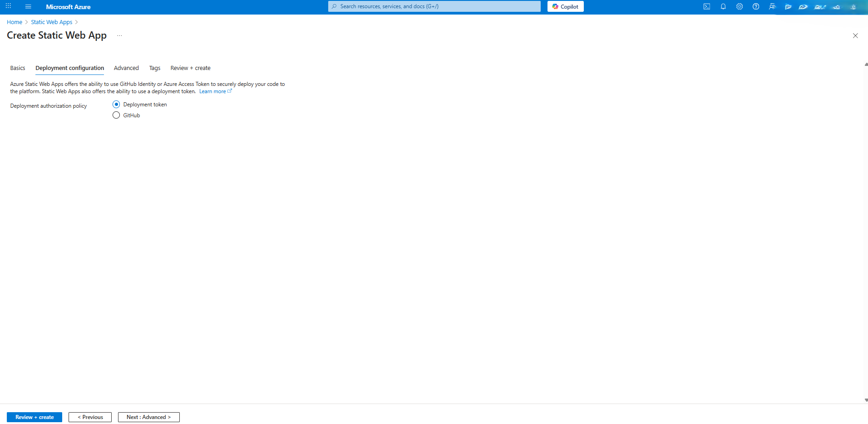Open the Azure portal hamburger menu
The height and width of the screenshot is (424, 868).
(28, 7)
